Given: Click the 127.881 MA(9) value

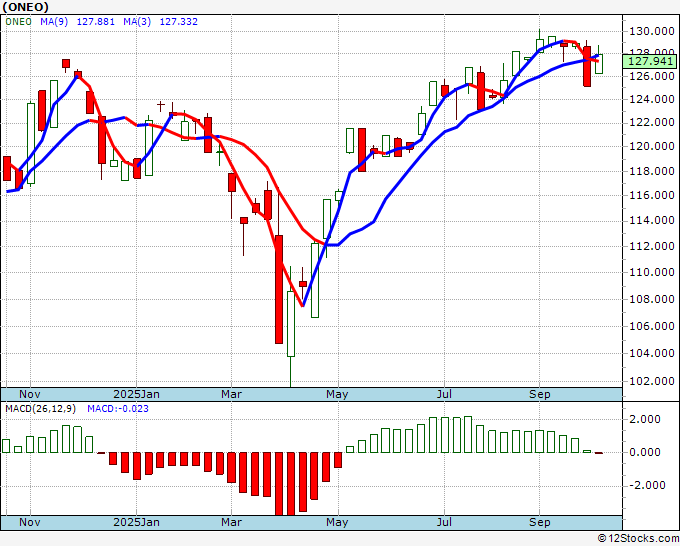Looking at the screenshot, I should 95,22.
